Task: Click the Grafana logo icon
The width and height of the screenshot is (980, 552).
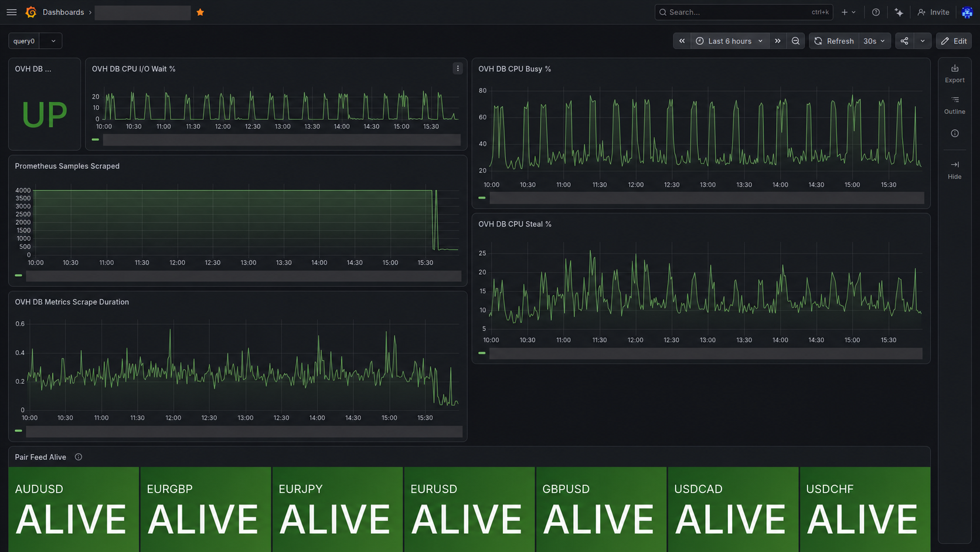Action: 31,12
